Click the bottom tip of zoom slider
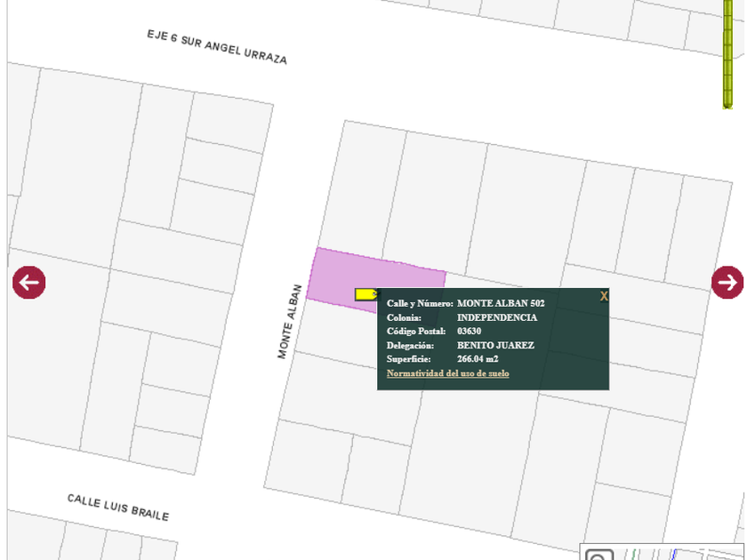Image resolution: width=747 pixels, height=560 pixels. click(727, 105)
